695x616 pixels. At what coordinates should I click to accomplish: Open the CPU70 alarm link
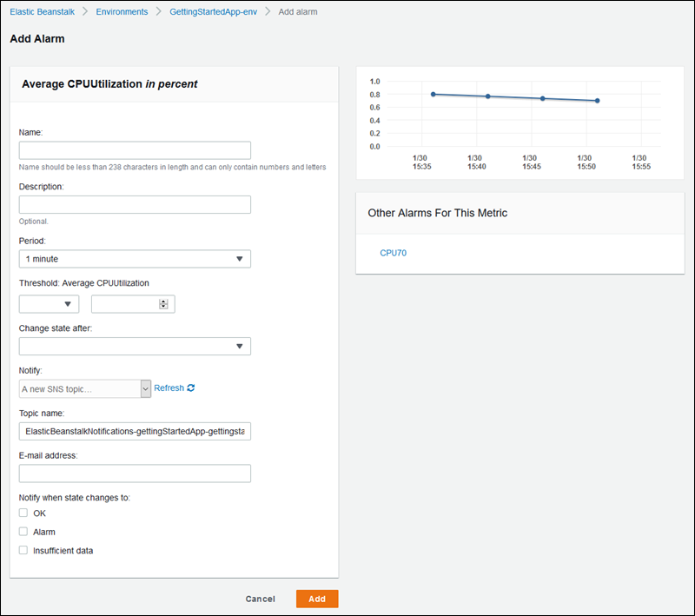pos(393,254)
